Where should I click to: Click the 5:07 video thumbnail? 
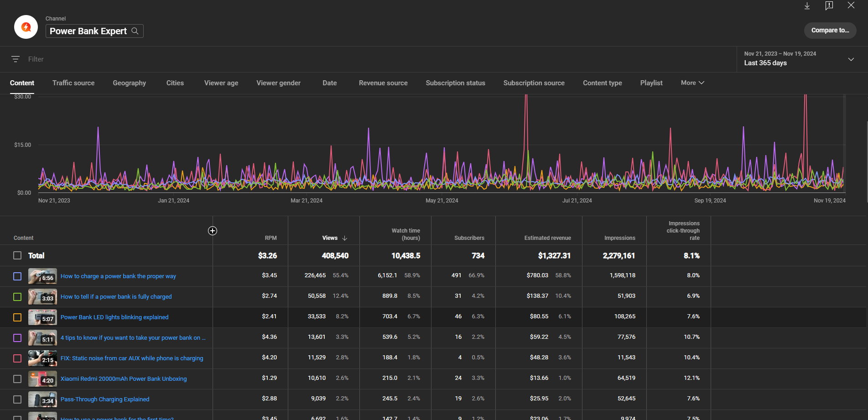[x=42, y=317]
